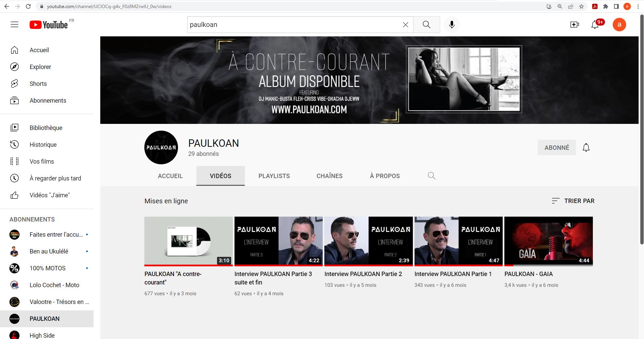
Task: Click title Interview PAULKOAN Partie 3 suite et fin
Action: (273, 278)
